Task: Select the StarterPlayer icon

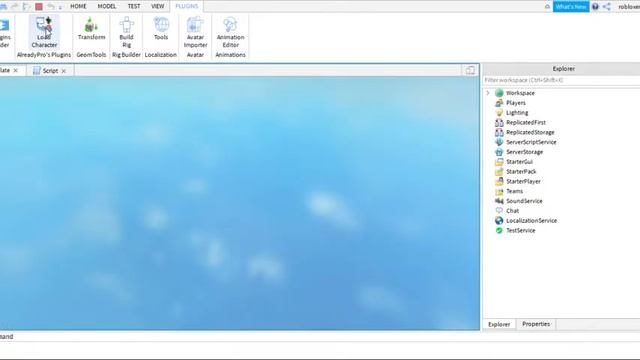Action: click(x=499, y=181)
